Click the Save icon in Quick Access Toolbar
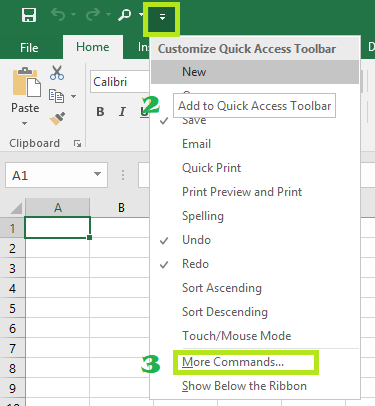 click(29, 15)
